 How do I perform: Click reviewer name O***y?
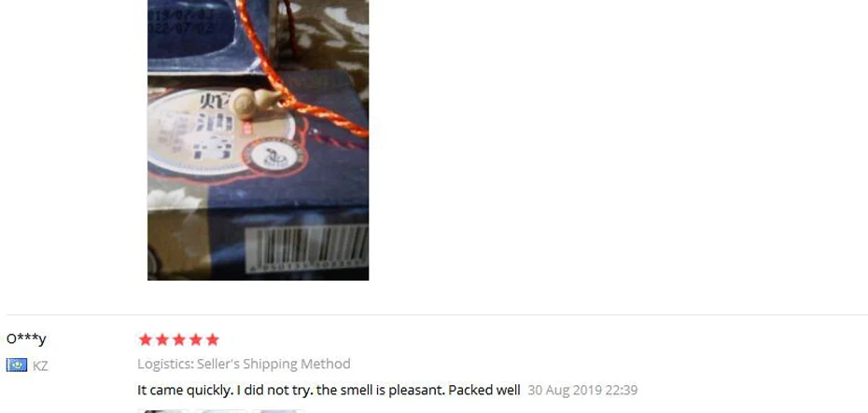coord(26,338)
